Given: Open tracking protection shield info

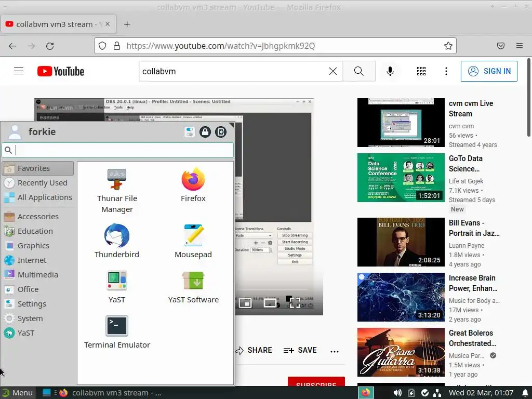Looking at the screenshot, I should point(102,46).
